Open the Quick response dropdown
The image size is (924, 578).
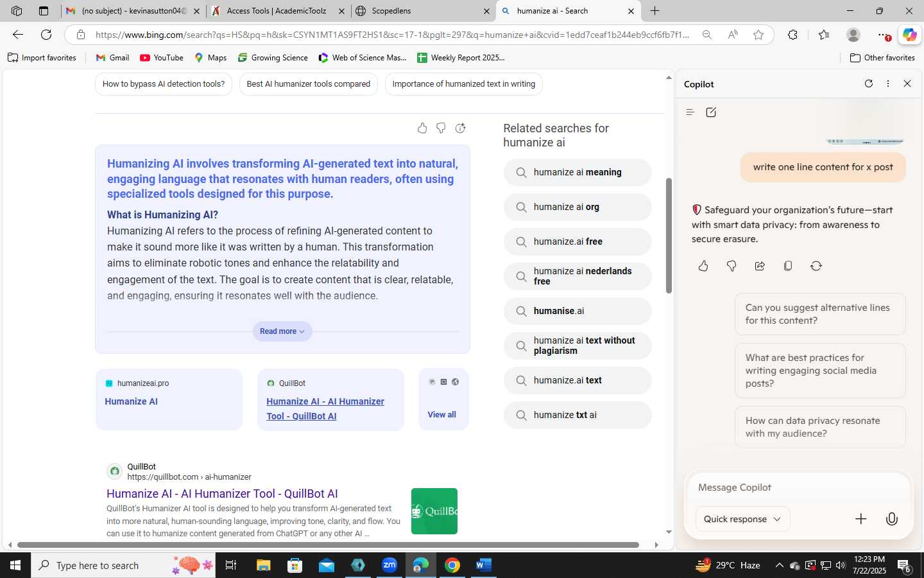pyautogui.click(x=742, y=519)
